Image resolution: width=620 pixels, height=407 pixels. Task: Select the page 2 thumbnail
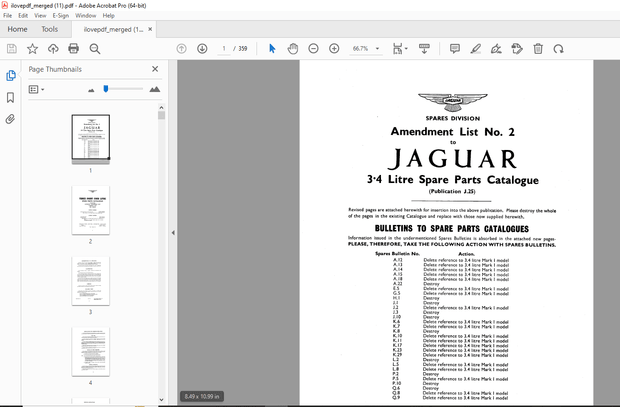[91, 210]
